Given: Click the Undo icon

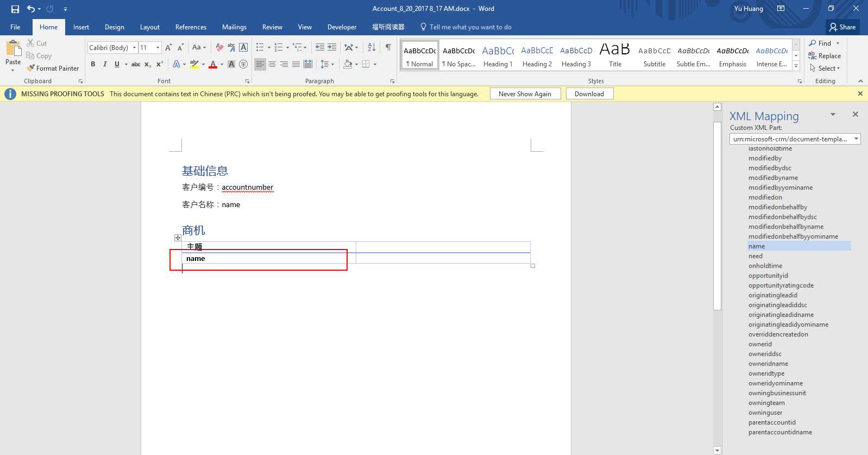Looking at the screenshot, I should [31, 9].
